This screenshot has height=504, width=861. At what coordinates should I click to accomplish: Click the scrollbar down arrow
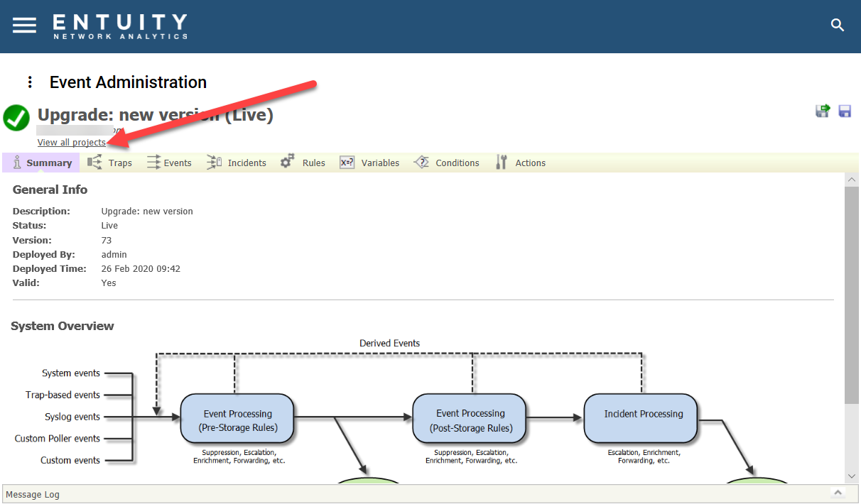tap(852, 476)
